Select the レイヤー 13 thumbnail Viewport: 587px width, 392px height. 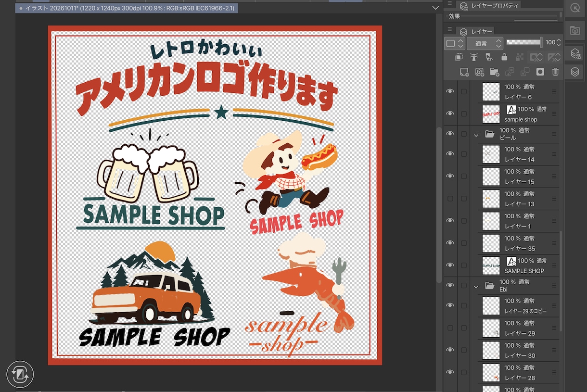coord(491,199)
